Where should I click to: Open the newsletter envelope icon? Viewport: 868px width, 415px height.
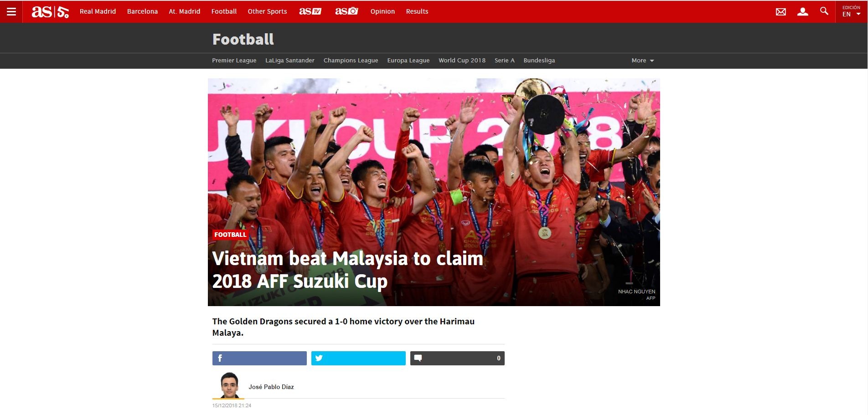[781, 12]
